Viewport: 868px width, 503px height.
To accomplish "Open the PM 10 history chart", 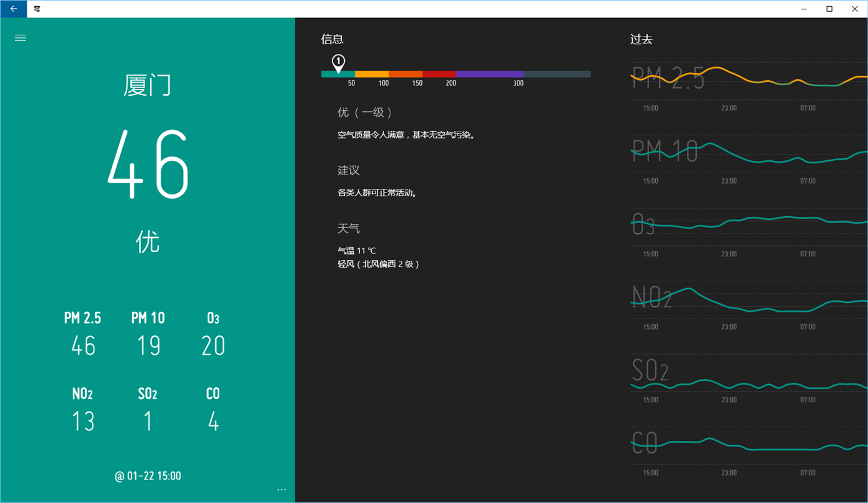I will point(749,153).
